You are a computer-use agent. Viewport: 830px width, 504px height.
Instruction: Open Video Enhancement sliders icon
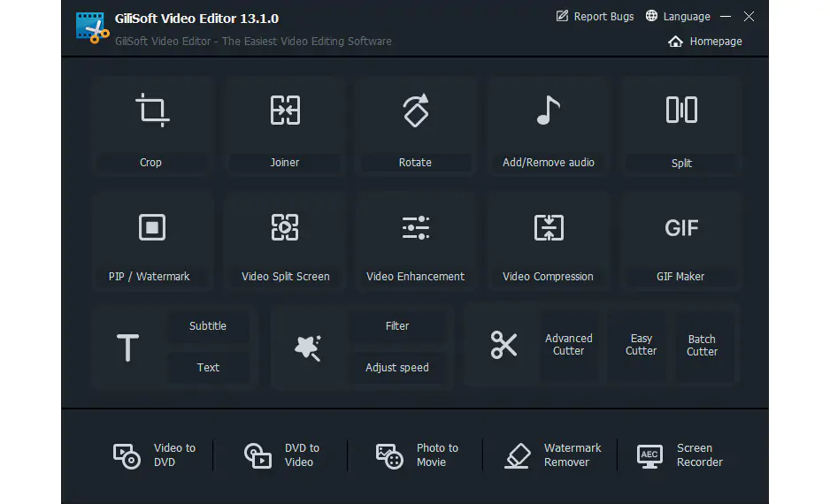coord(415,227)
